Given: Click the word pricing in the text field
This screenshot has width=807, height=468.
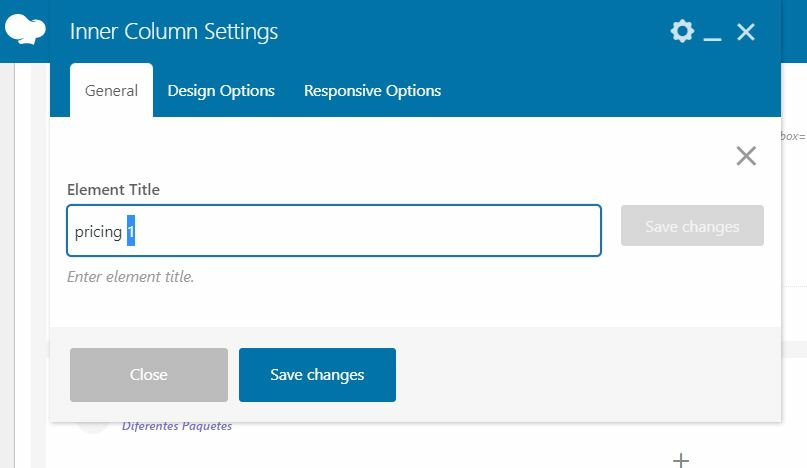Looking at the screenshot, I should [98, 232].
